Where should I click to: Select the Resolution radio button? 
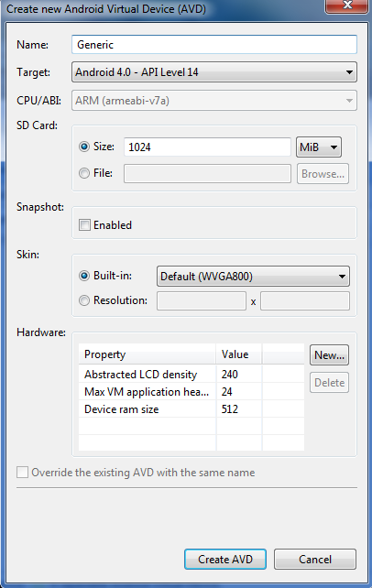[84, 300]
